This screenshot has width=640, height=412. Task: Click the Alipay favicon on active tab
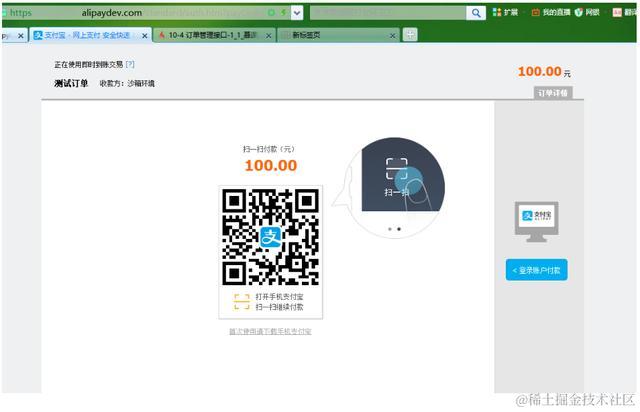point(38,36)
